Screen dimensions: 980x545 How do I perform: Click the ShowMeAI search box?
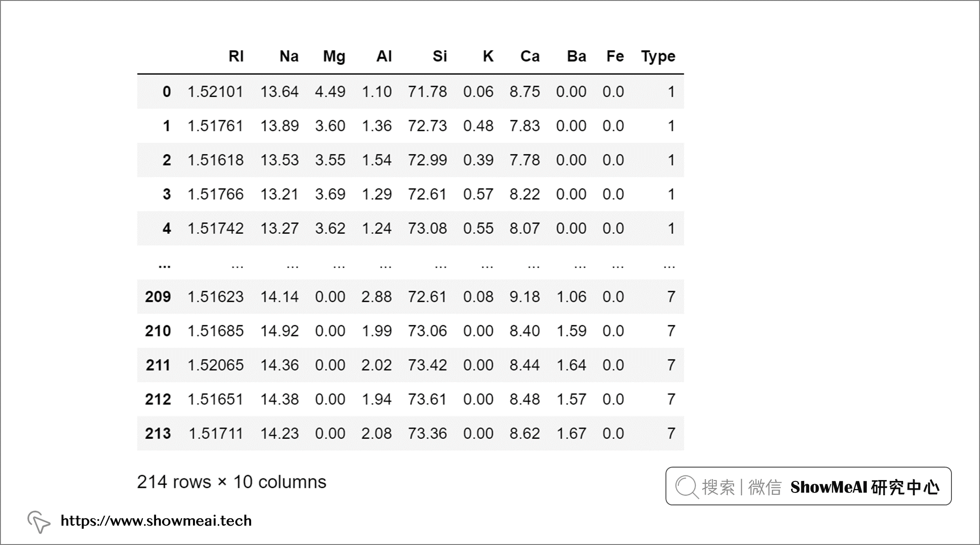pyautogui.click(x=808, y=486)
